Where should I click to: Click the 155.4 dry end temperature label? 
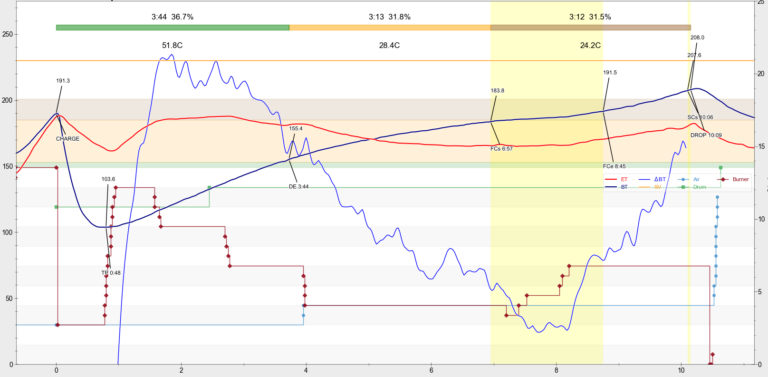296,128
